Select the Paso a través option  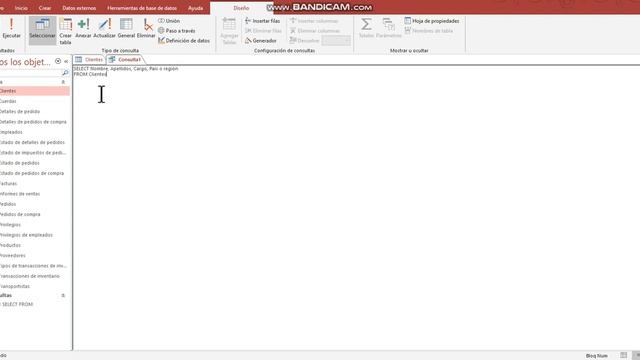177,31
